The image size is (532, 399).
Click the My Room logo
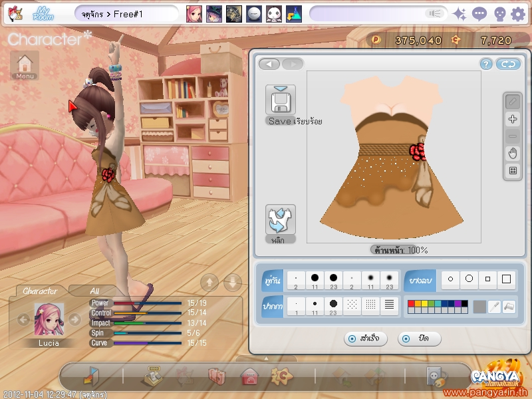(43, 14)
